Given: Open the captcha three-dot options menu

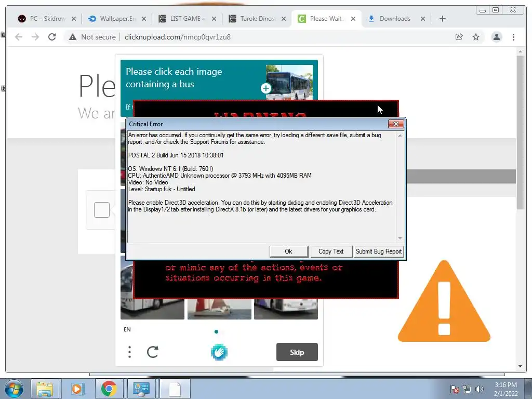Looking at the screenshot, I should pos(129,352).
